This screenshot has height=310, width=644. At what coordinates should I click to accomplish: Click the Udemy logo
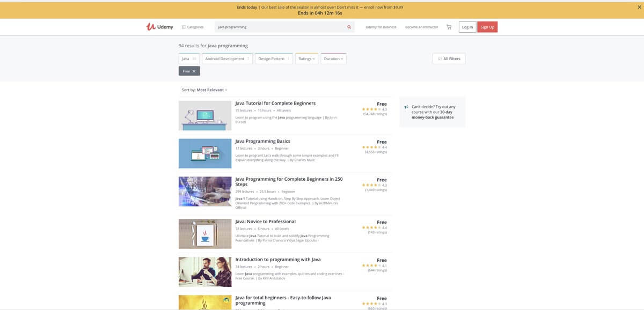click(160, 27)
